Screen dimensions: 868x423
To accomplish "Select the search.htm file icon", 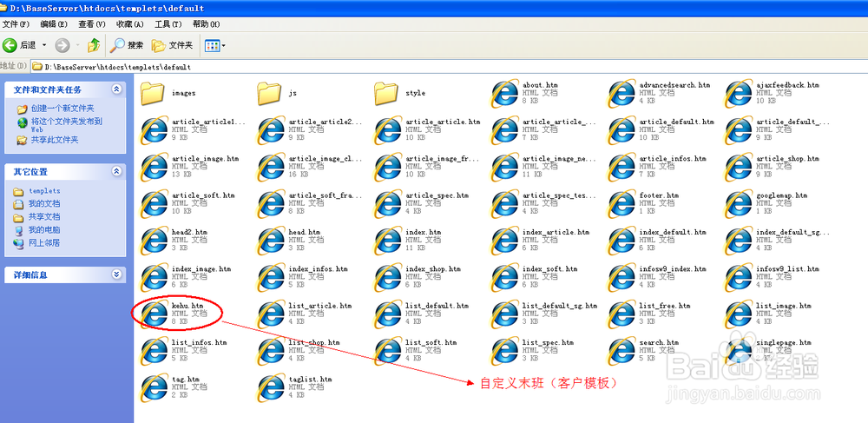I will [621, 351].
